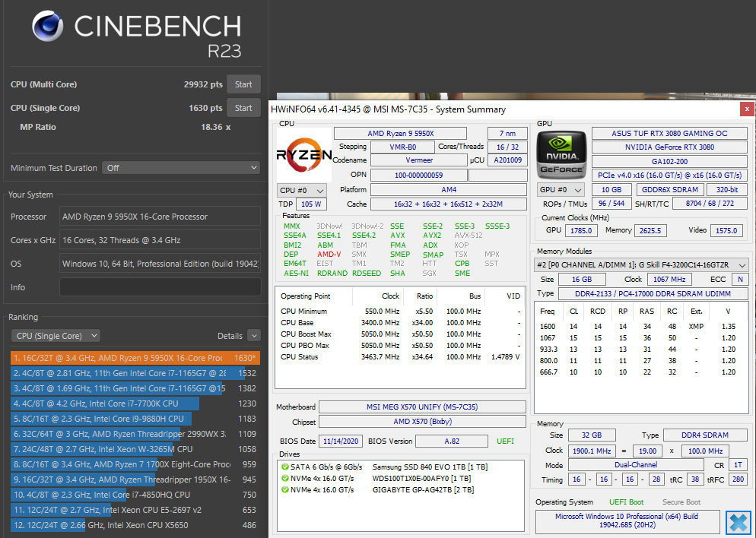Click the AM4 platform value

point(449,190)
